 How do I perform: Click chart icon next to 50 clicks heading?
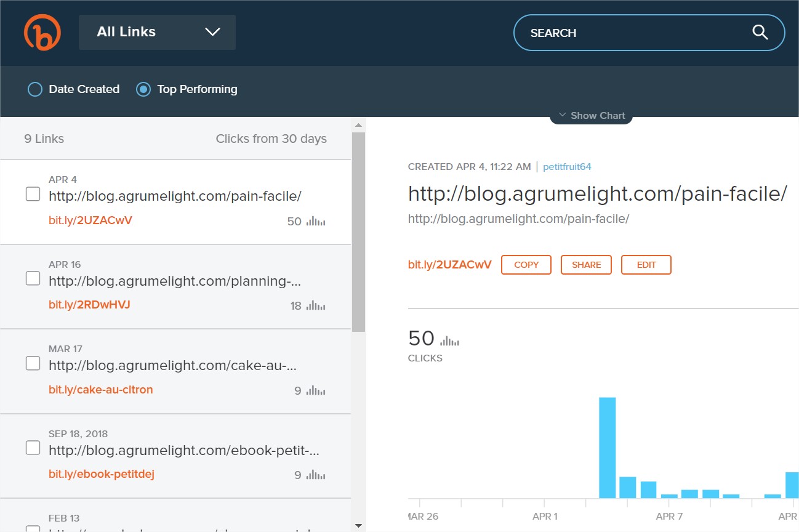(449, 341)
